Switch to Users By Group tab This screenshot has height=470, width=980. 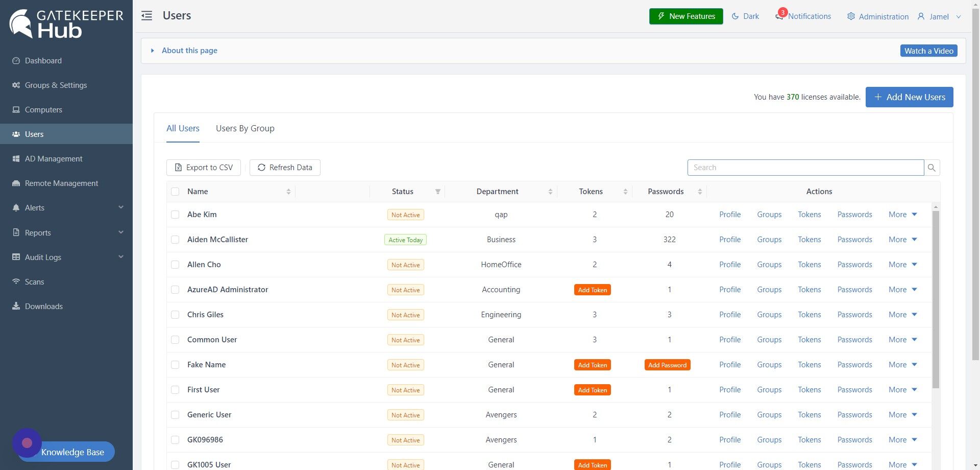coord(245,128)
